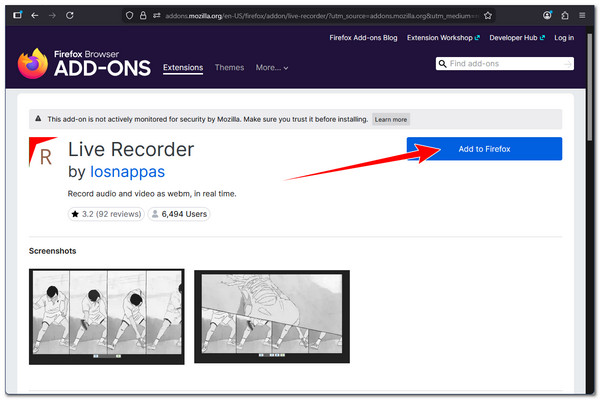Click the page vertical scrollbar
Screen dimensions: 600x400
(x=590, y=86)
